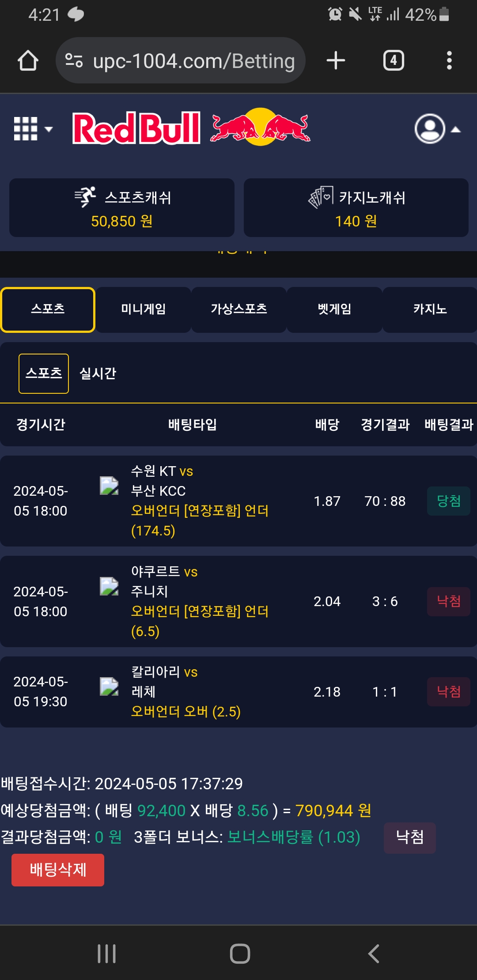Screen dimensions: 477x980
Task: Open the browser three-dot menu
Action: [449, 60]
